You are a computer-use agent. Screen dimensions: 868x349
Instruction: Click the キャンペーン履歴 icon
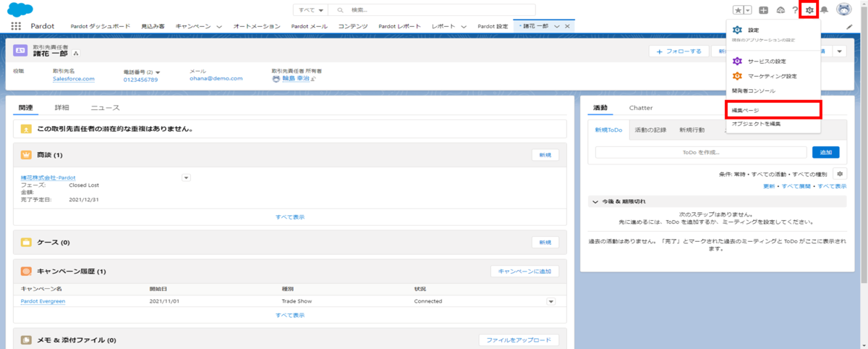(x=26, y=272)
